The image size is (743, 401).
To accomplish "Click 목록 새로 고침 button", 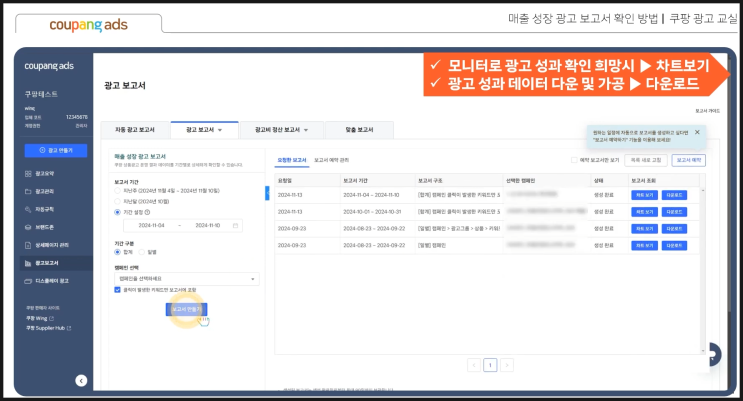I will click(x=646, y=160).
